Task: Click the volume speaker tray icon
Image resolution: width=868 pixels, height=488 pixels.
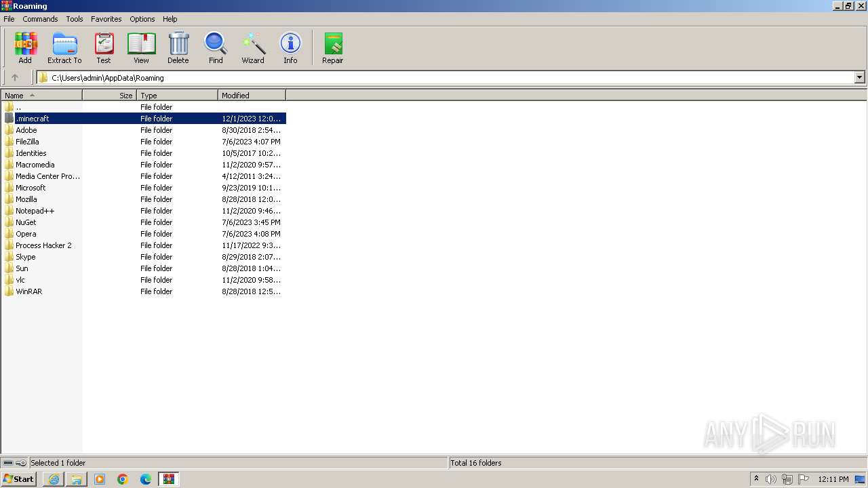Action: click(771, 479)
